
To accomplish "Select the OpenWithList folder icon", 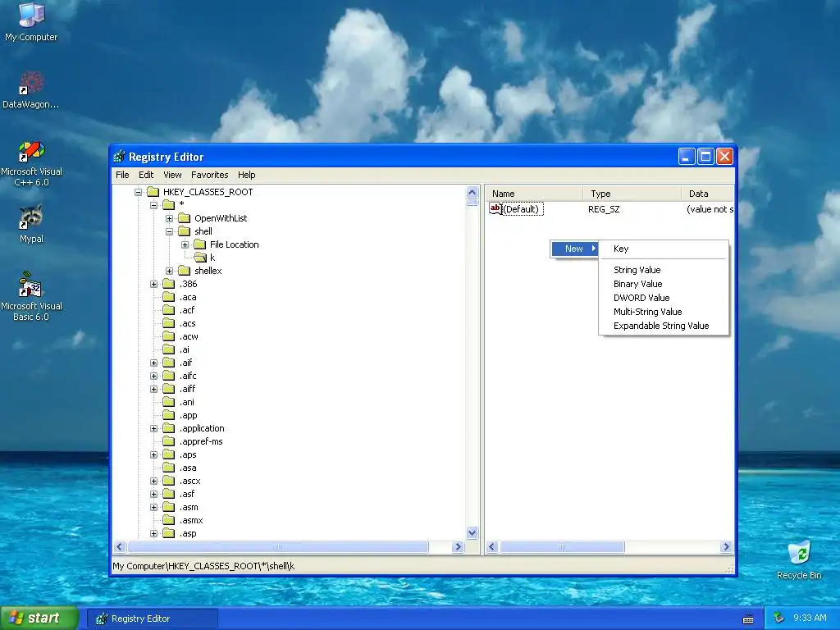I will pos(185,218).
